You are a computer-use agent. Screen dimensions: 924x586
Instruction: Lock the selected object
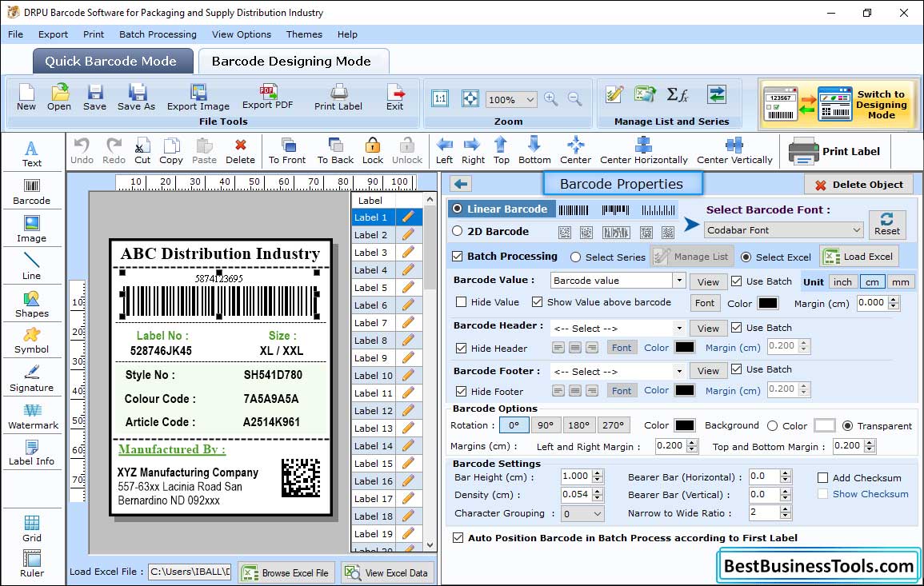373,151
